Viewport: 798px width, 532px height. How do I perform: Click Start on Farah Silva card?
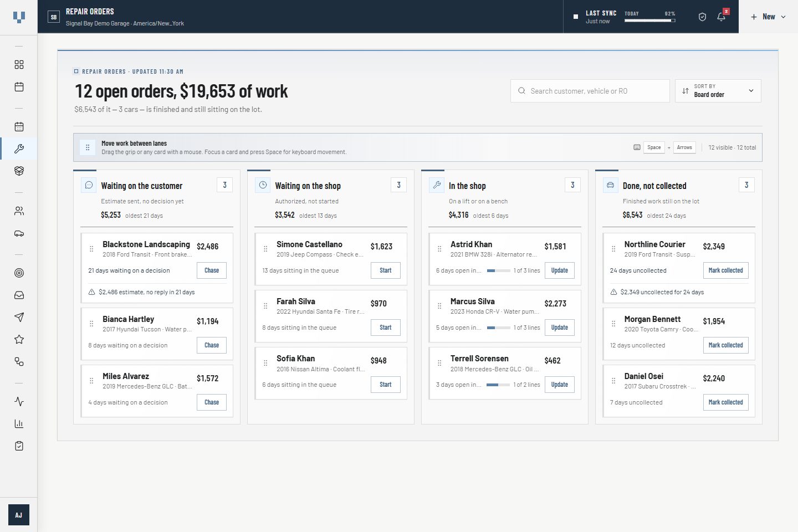(386, 328)
